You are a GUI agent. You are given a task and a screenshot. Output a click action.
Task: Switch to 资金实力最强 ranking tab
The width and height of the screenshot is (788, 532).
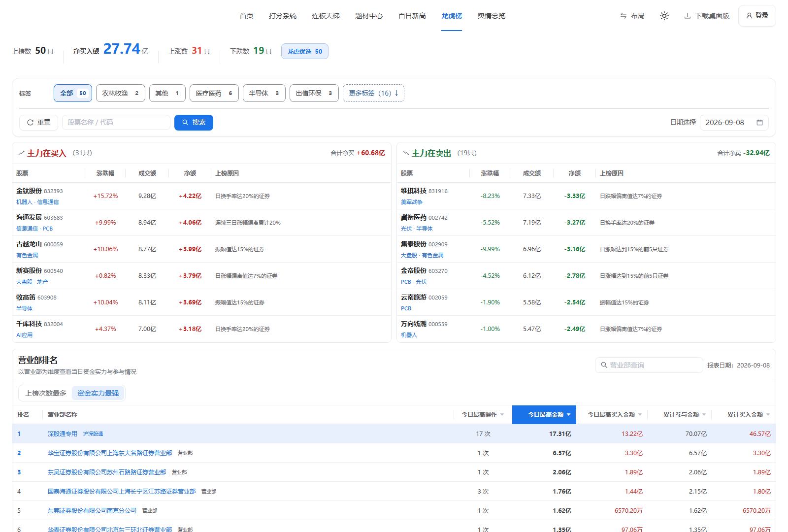coord(98,393)
